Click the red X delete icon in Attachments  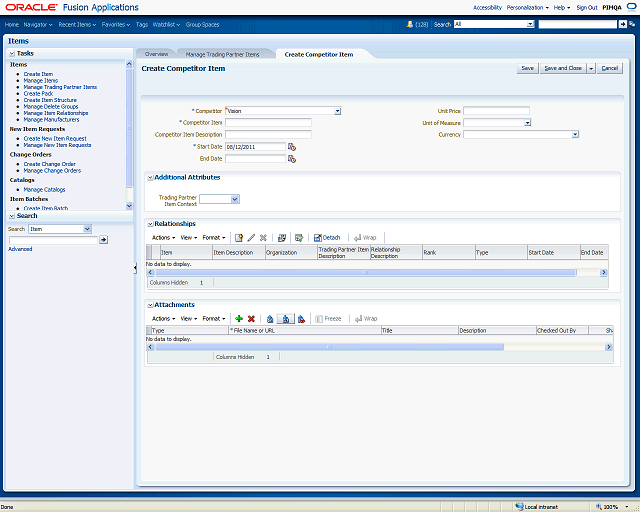coord(251,318)
